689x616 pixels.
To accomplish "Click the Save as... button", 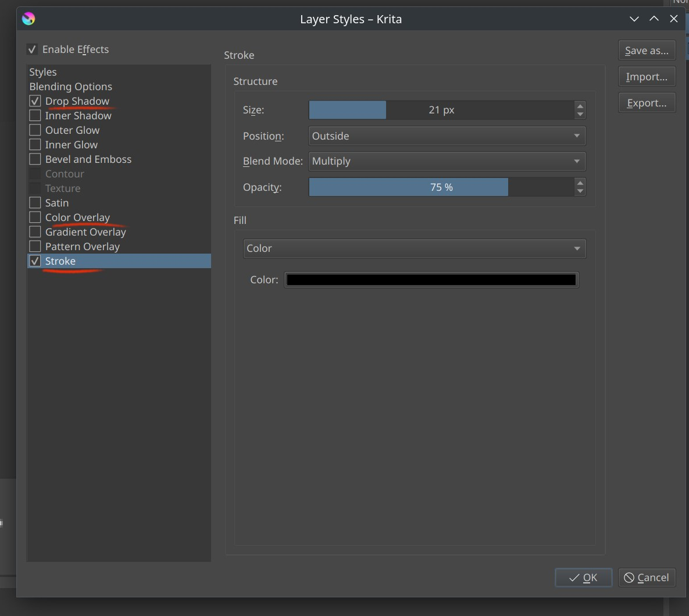I will [647, 51].
